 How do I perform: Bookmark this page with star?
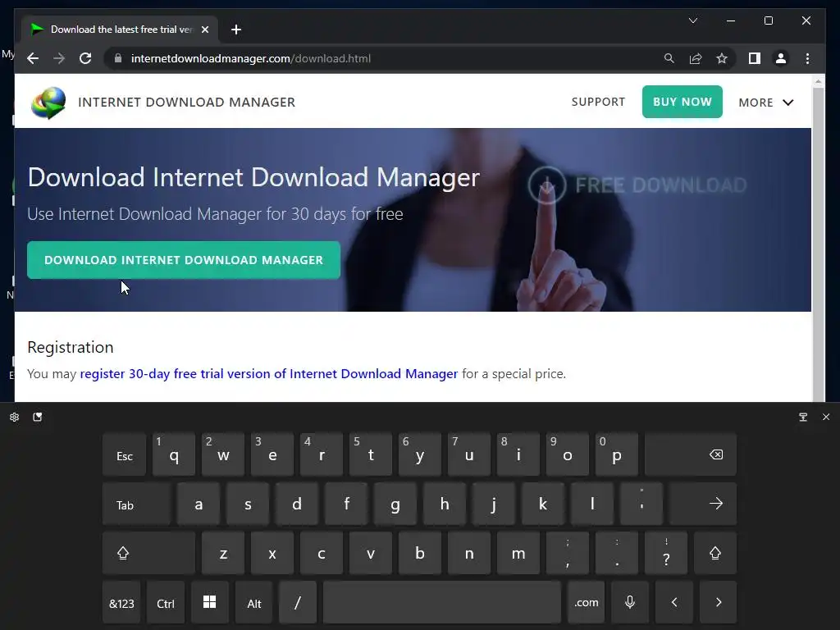click(x=722, y=58)
